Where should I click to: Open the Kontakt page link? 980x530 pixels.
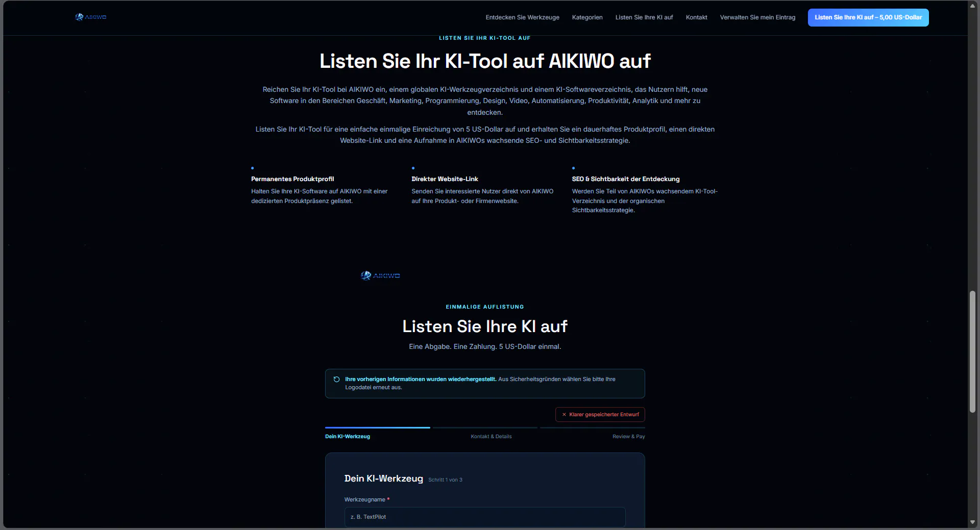coord(696,17)
